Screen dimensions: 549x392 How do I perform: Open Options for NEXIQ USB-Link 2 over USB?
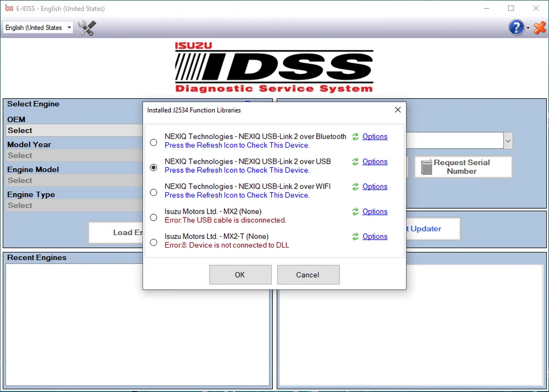[x=375, y=161]
